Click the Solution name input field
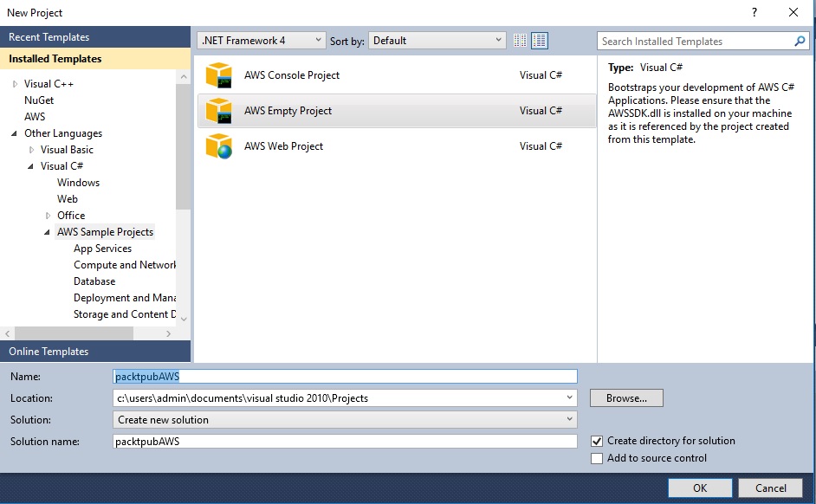 pos(345,441)
